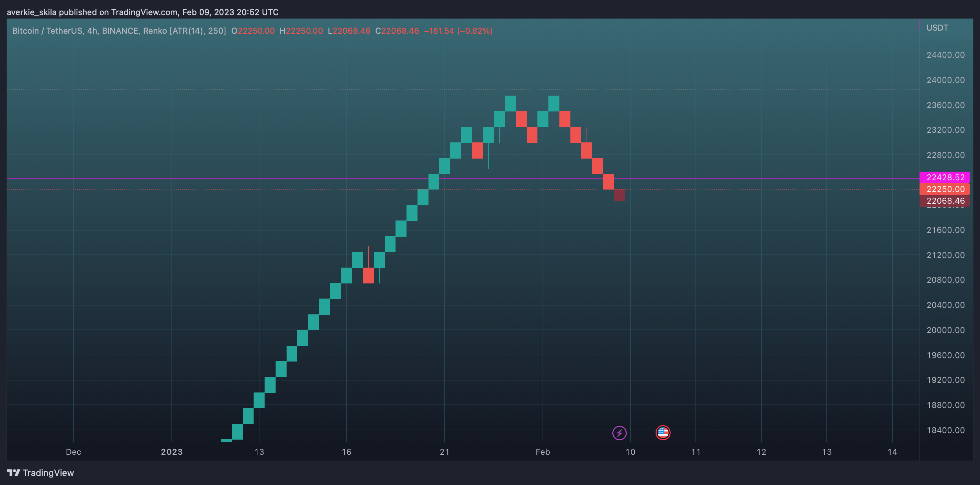Click the dark red 22068.46 price label
The width and height of the screenshot is (980, 485).
coord(945,201)
